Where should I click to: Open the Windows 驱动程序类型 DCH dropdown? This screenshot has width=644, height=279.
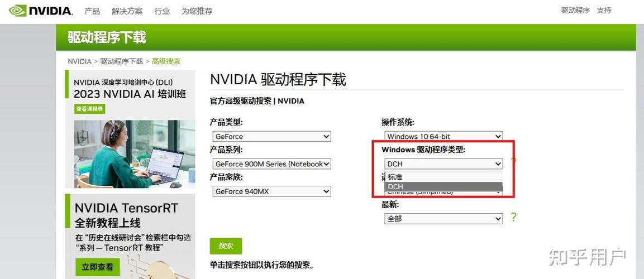tap(443, 163)
